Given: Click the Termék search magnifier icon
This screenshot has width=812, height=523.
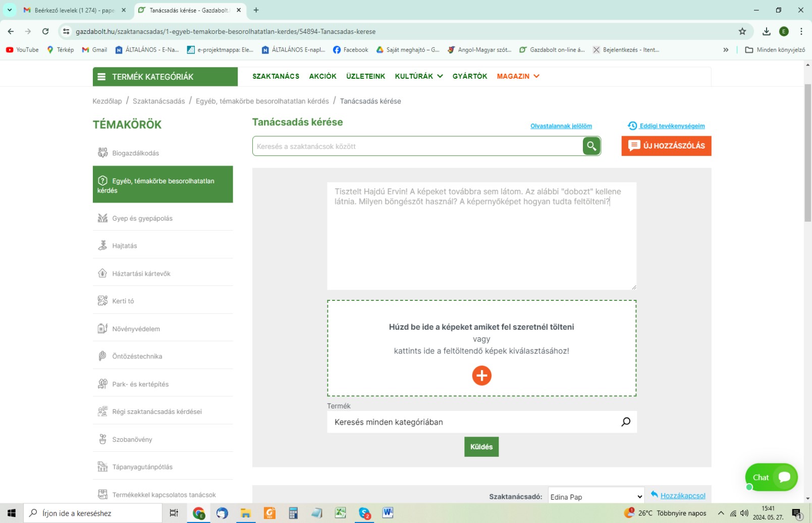Looking at the screenshot, I should coord(625,422).
